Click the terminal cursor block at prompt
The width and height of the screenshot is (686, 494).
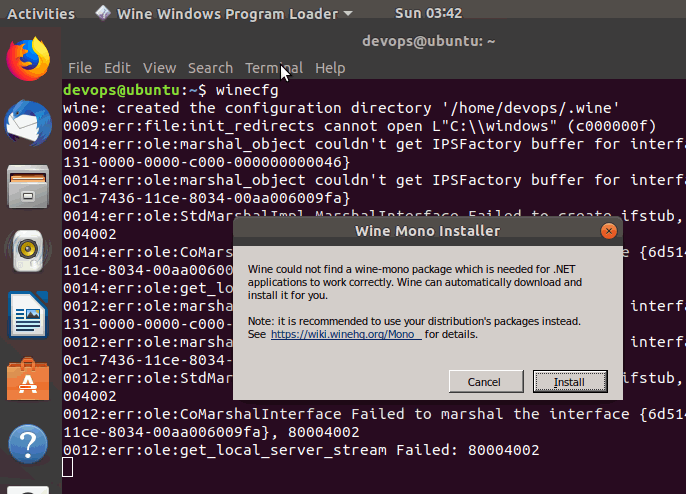[67, 467]
